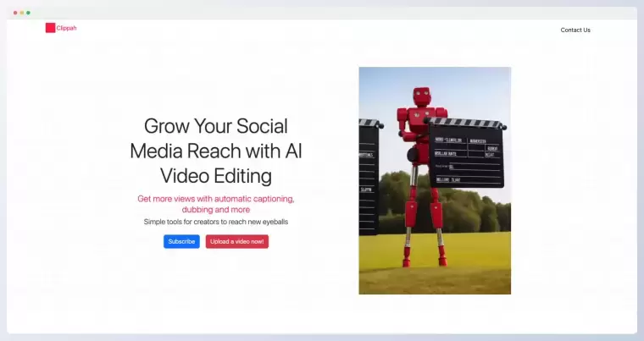This screenshot has height=341, width=644.
Task: Open the Contact Us page
Action: coord(575,30)
